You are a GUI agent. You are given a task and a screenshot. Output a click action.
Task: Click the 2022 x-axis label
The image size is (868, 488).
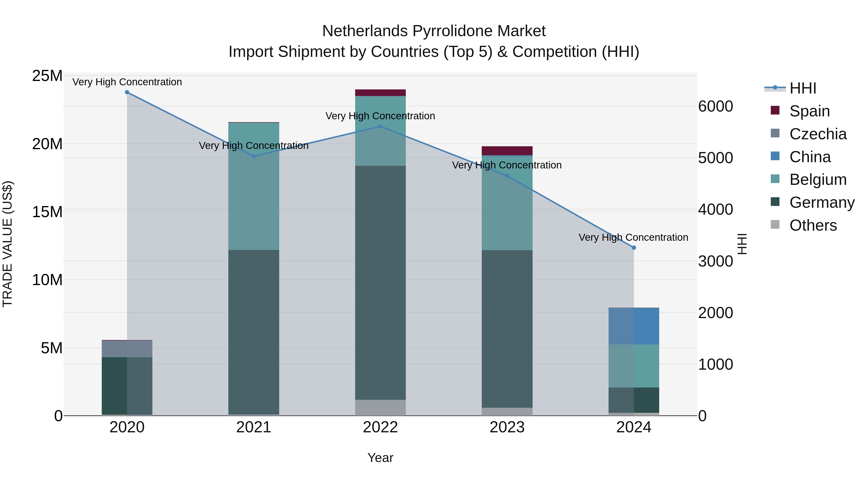[x=380, y=427]
